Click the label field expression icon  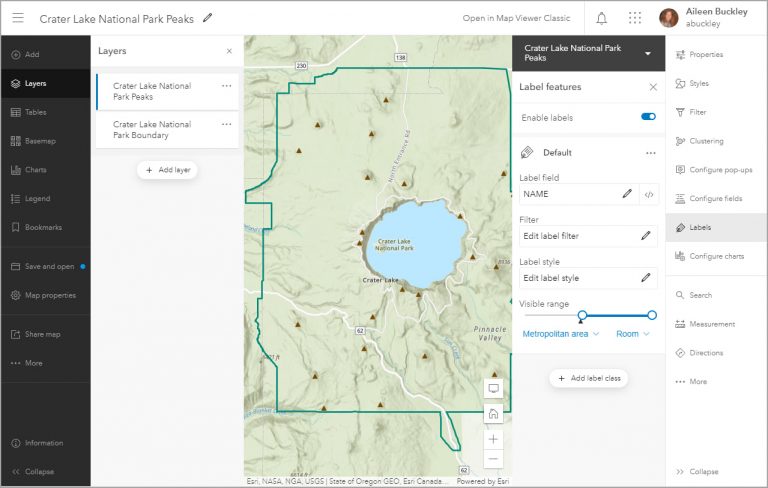(x=648, y=194)
